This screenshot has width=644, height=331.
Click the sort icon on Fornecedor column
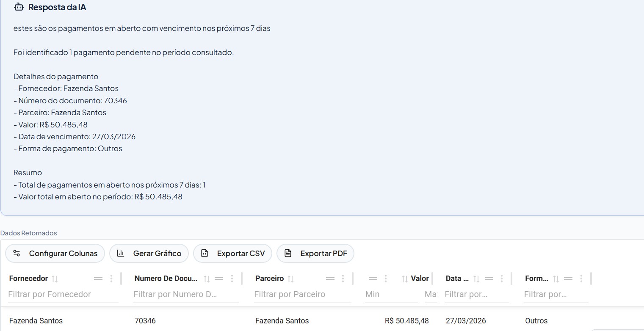(55, 279)
